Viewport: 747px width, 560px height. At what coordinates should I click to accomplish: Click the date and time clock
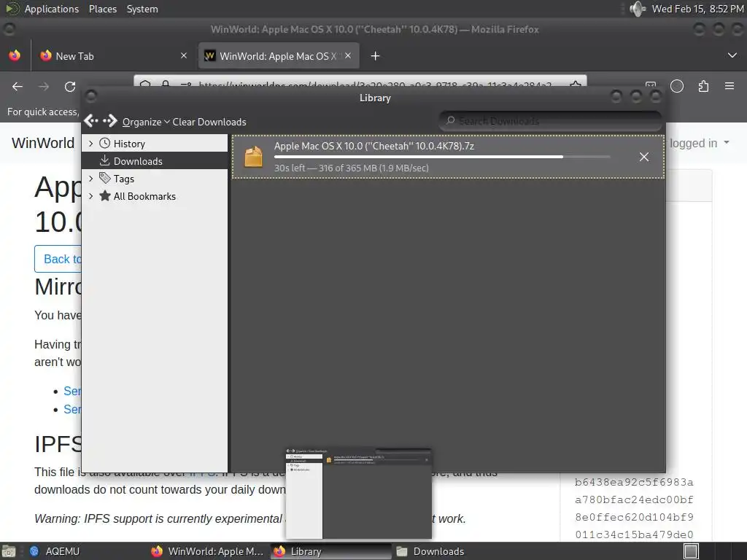[x=697, y=9]
